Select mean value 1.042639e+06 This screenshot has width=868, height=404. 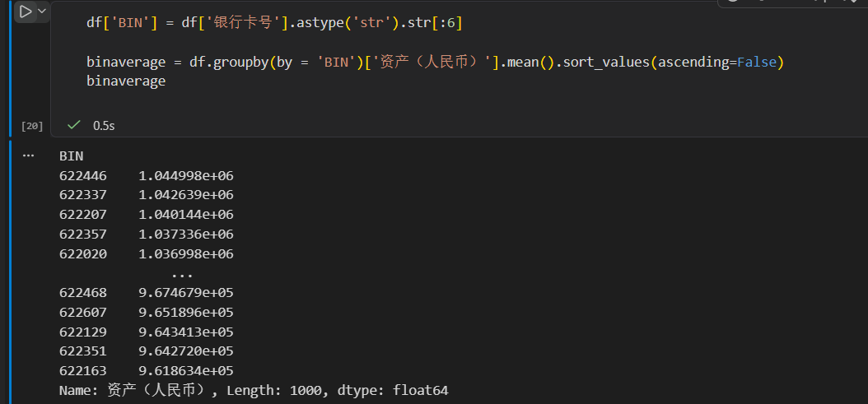click(x=186, y=195)
